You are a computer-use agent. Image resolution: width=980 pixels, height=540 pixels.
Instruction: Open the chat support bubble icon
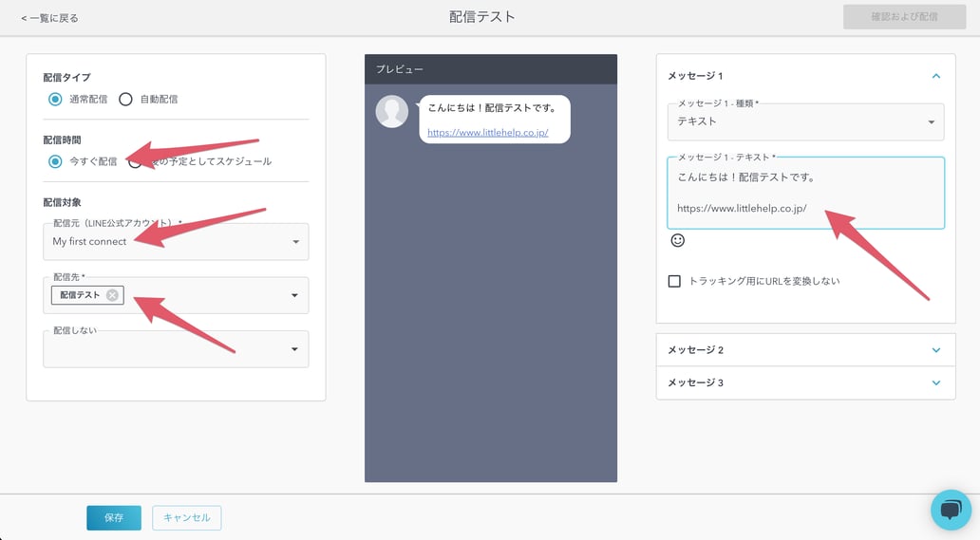click(951, 510)
